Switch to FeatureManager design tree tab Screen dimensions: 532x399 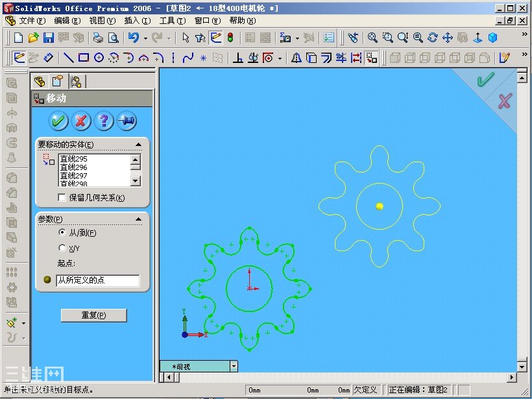(x=40, y=82)
